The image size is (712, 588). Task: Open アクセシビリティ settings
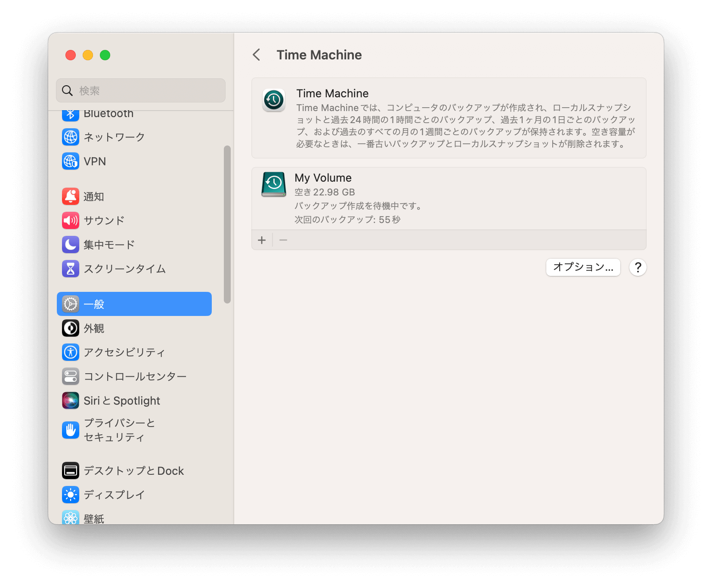(134, 352)
